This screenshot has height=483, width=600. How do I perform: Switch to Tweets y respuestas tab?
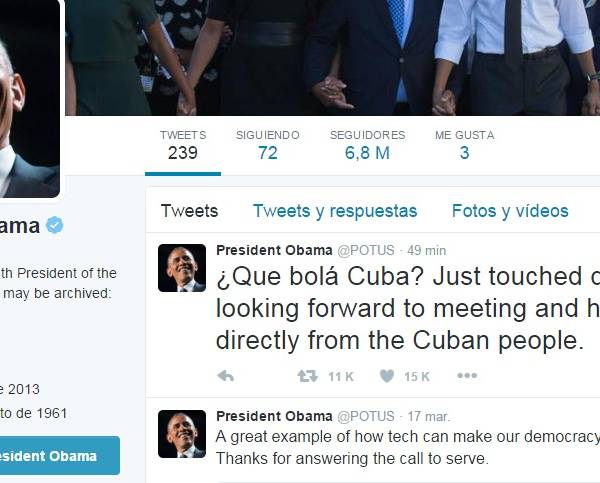(335, 211)
